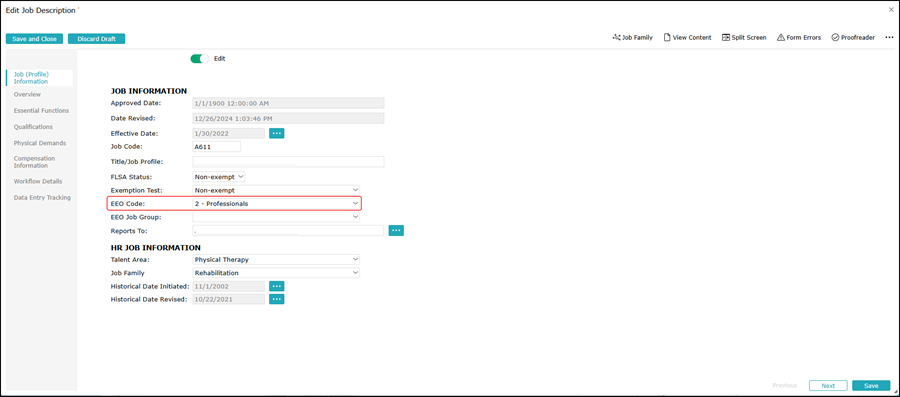Screen dimensions: 900x397
Task: Click the Save and Close button
Action: (x=34, y=38)
